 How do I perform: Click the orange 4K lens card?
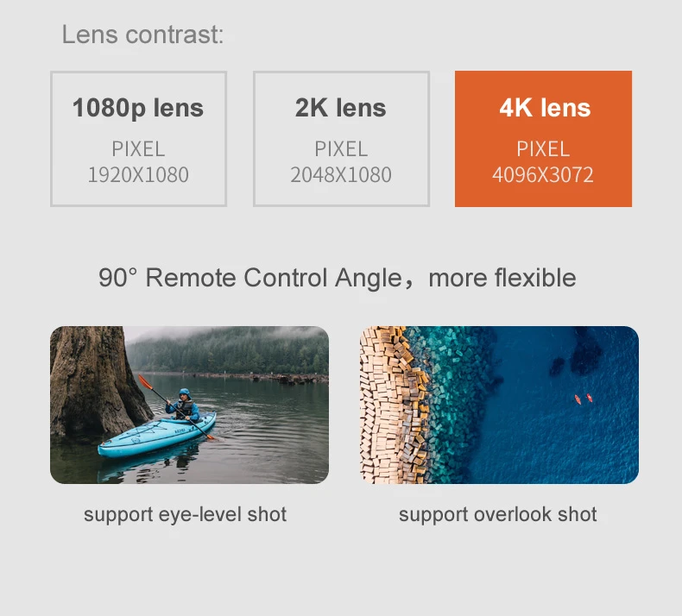(x=543, y=139)
